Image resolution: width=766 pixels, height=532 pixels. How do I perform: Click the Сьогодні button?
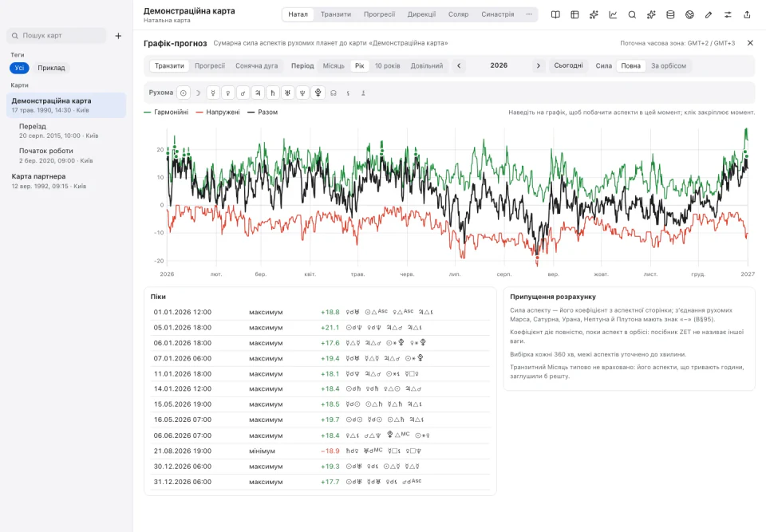click(x=568, y=65)
